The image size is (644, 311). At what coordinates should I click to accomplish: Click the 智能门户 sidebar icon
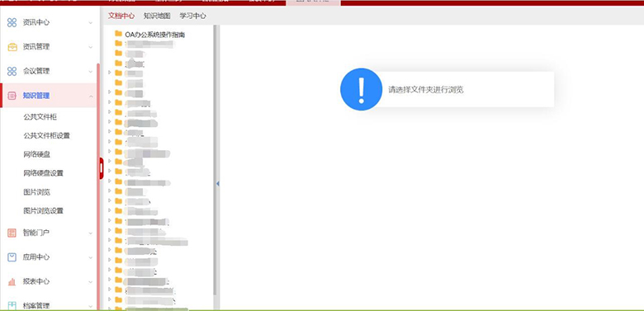pyautogui.click(x=12, y=233)
